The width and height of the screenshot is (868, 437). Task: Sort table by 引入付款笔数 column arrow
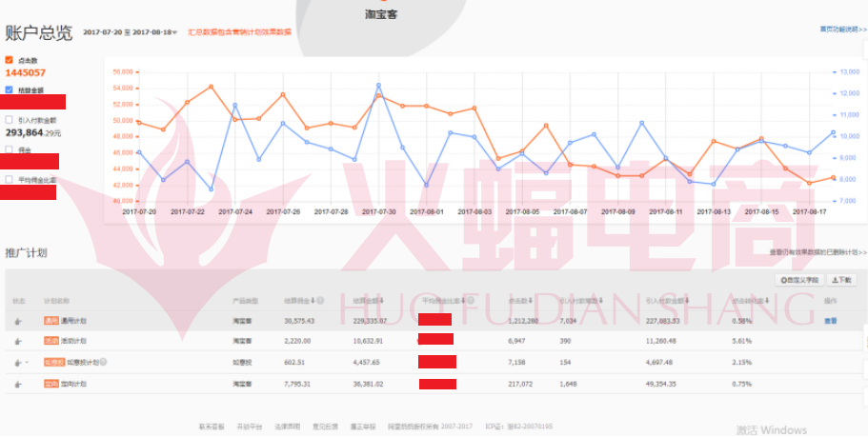[x=601, y=301]
